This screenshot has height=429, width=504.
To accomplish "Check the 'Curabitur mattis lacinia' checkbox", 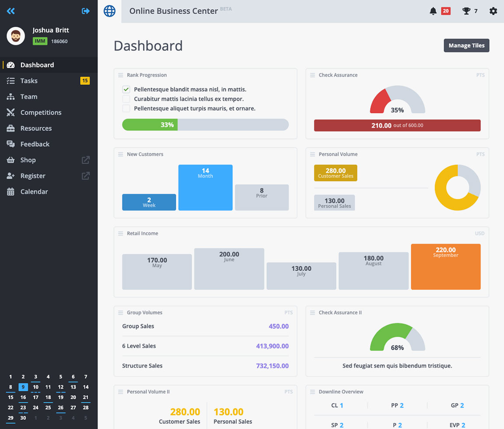I will [x=126, y=99].
